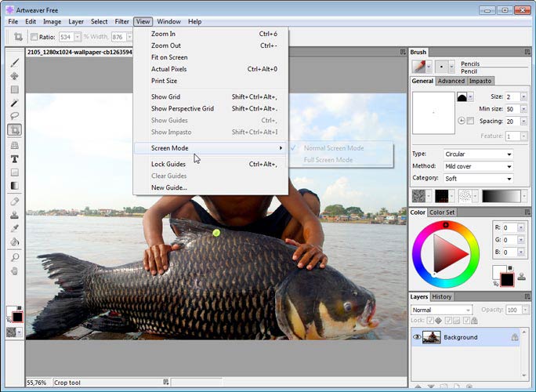This screenshot has width=536, height=392.
Task: Open the brush Type dropdown showing Circular
Action: (x=478, y=154)
